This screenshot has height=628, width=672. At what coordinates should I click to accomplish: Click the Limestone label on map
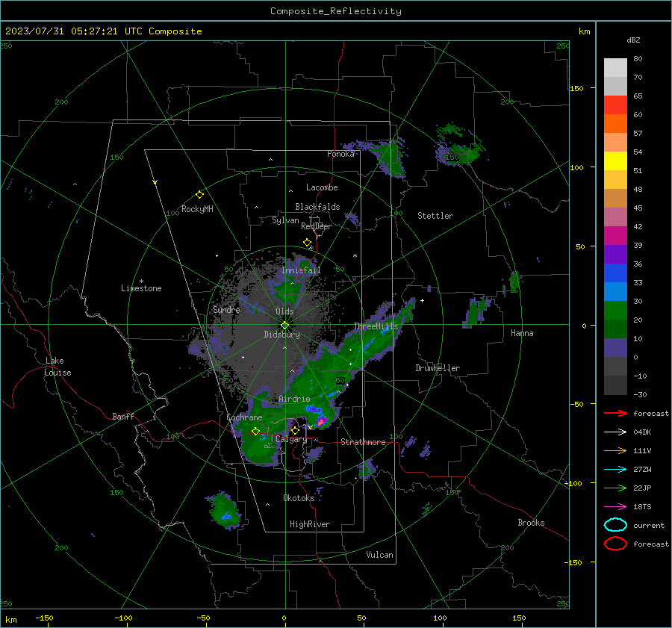tap(141, 288)
